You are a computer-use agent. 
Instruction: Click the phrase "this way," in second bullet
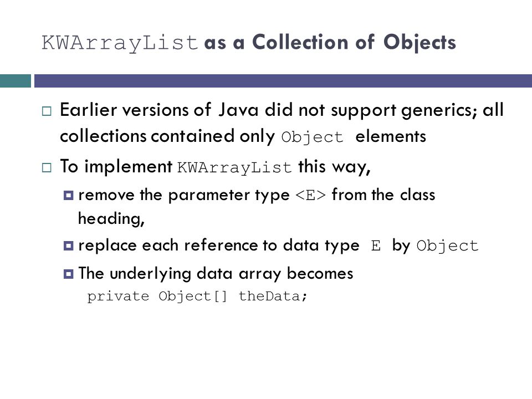pos(334,167)
